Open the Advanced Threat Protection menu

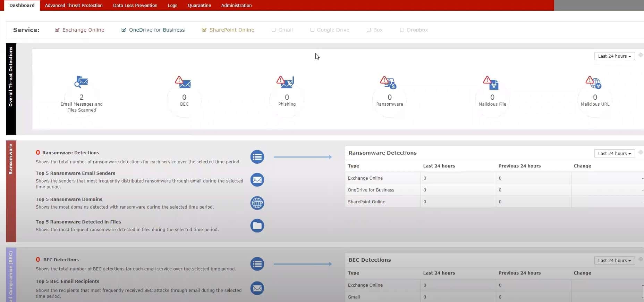(74, 5)
